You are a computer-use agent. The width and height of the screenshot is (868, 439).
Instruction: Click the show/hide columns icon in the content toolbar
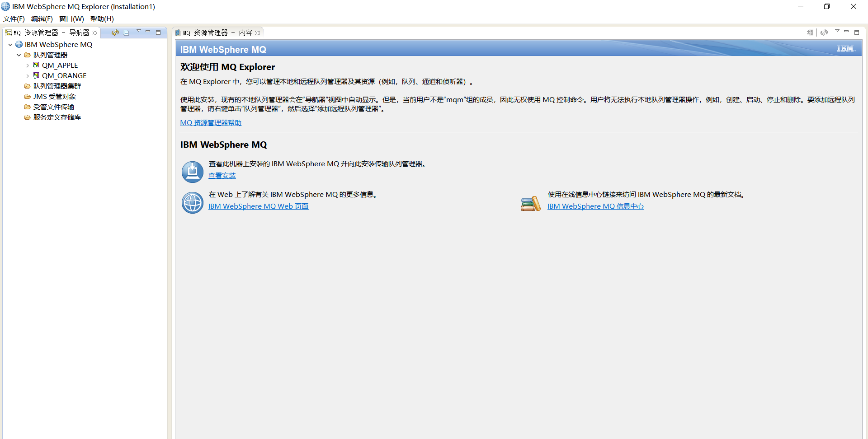[x=810, y=33]
